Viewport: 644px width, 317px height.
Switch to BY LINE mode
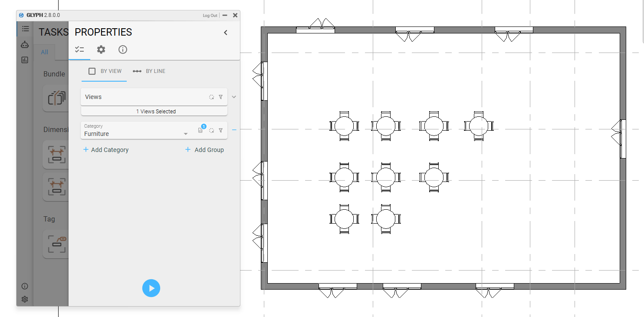coord(149,71)
